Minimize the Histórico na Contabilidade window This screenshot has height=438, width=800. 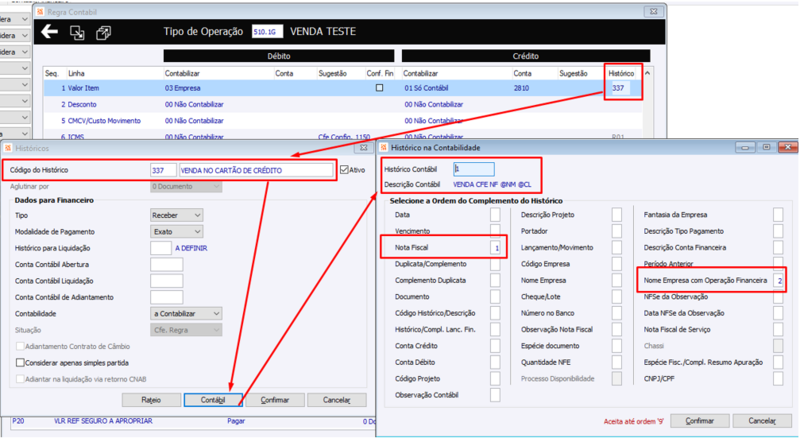745,147
